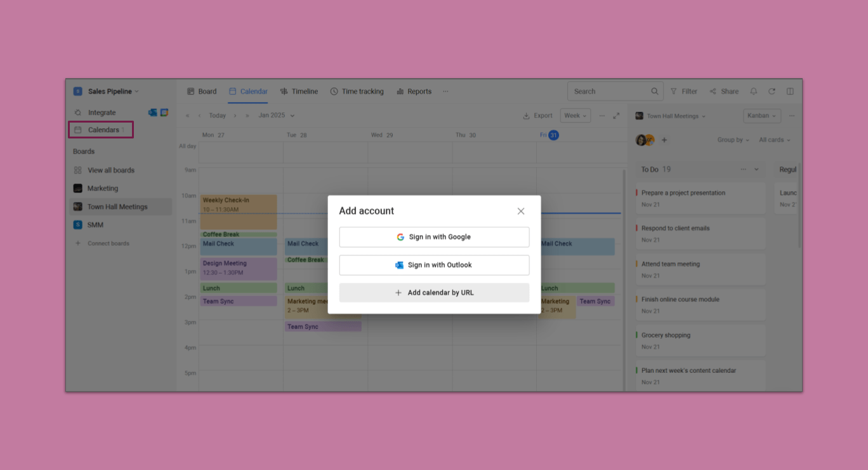Screen dimensions: 868x470
Task: Open more tabs ellipsis menu
Action: tap(445, 91)
